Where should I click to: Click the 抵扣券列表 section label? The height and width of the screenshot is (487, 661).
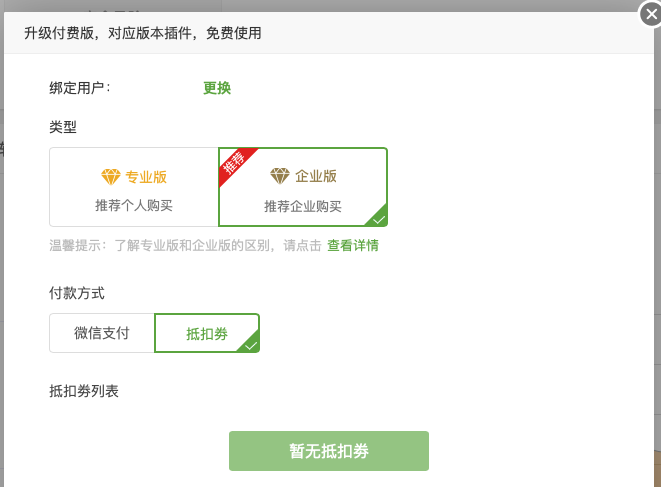click(x=84, y=391)
